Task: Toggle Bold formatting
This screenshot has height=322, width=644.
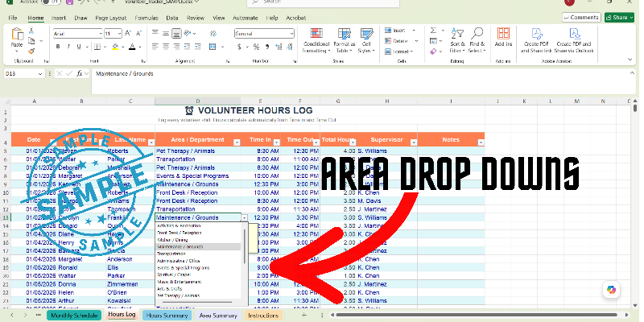Action: click(58, 47)
